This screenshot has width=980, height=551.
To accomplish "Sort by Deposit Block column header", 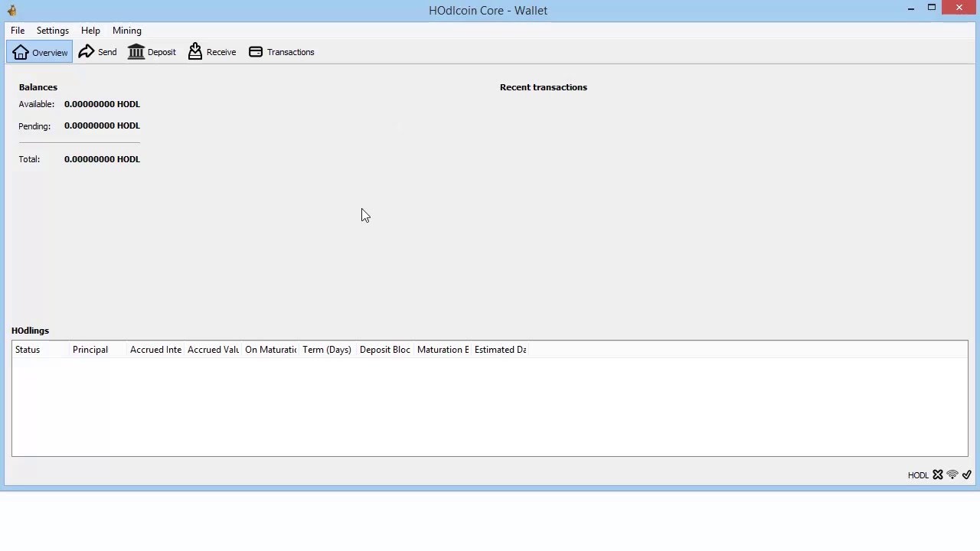I will (385, 350).
